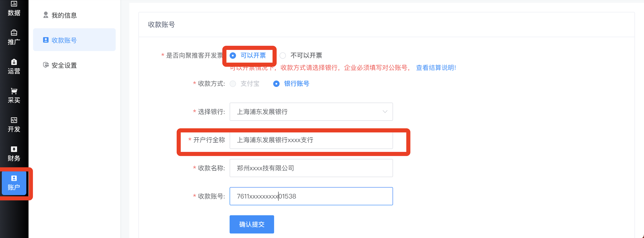Select 支付宝 as payment method
This screenshot has height=238, width=644.
[x=233, y=84]
